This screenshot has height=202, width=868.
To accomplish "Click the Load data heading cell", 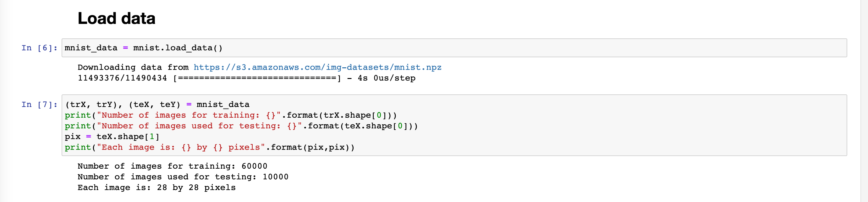I will click(x=117, y=18).
